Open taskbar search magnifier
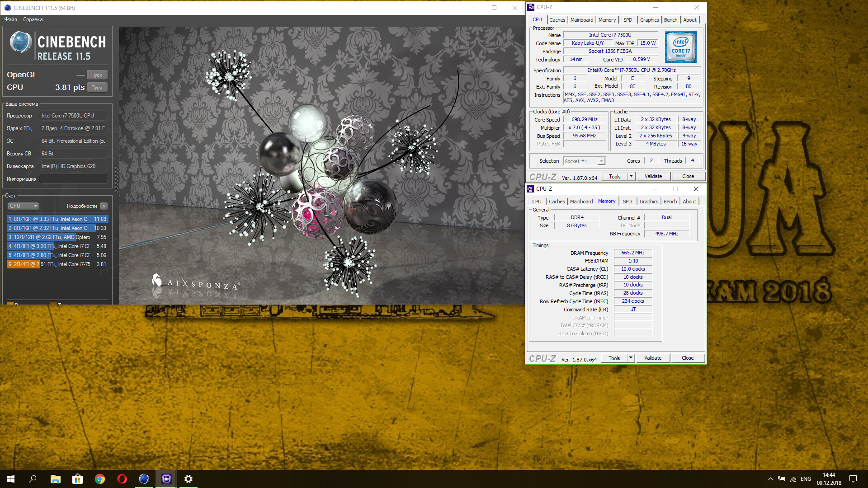This screenshot has height=488, width=868. (x=33, y=479)
